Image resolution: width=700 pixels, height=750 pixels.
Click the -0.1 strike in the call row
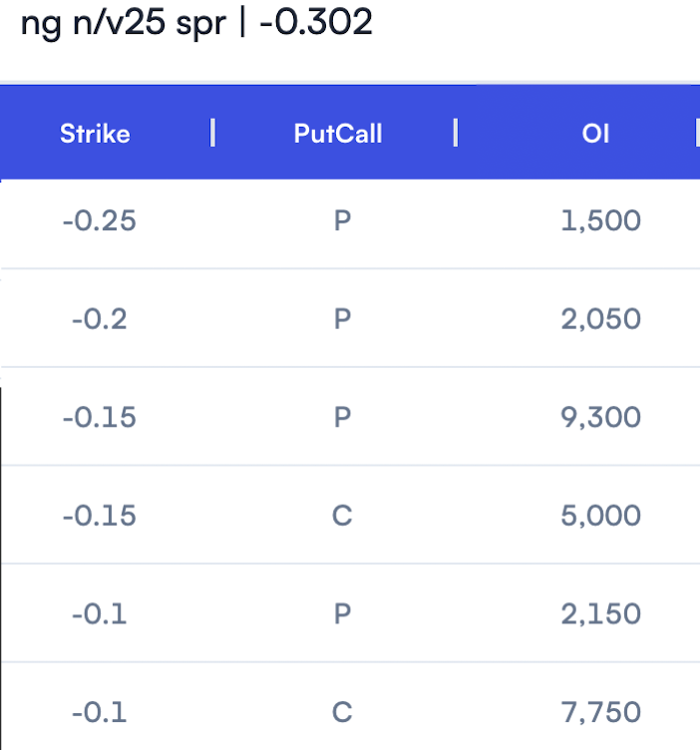click(99, 713)
